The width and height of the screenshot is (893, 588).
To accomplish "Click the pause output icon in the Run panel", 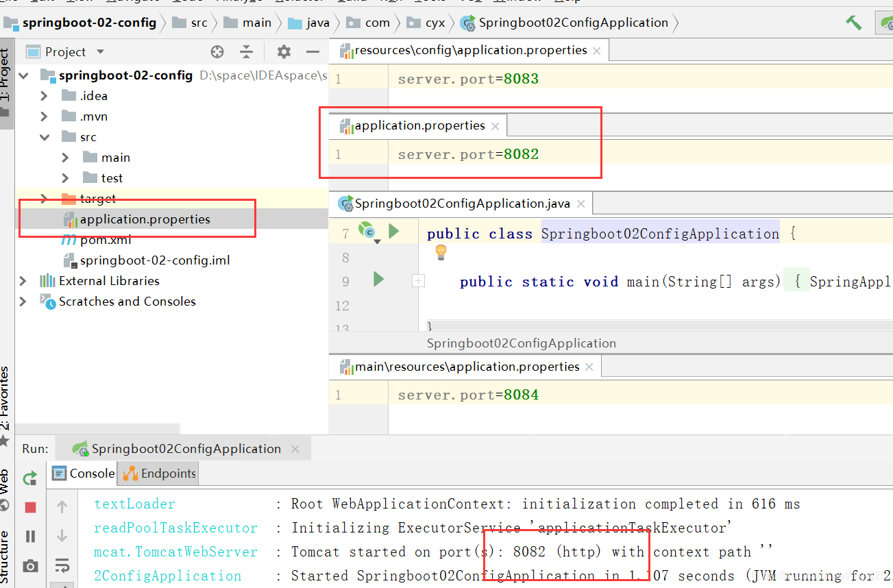I will coord(30,536).
